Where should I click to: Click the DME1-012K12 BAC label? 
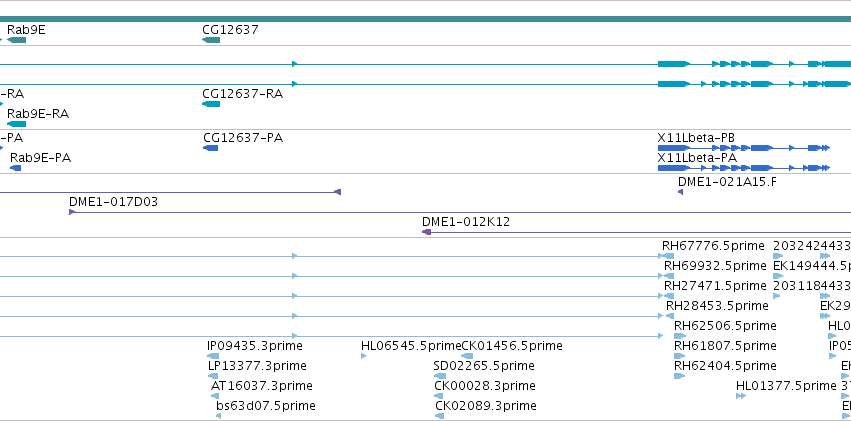point(466,222)
